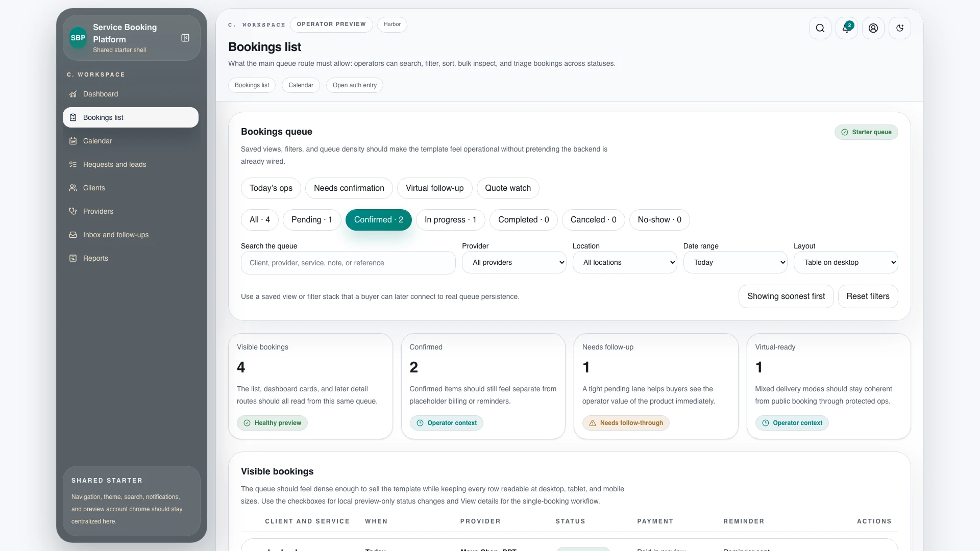
Task: Filter by Completed · 0
Action: point(524,220)
